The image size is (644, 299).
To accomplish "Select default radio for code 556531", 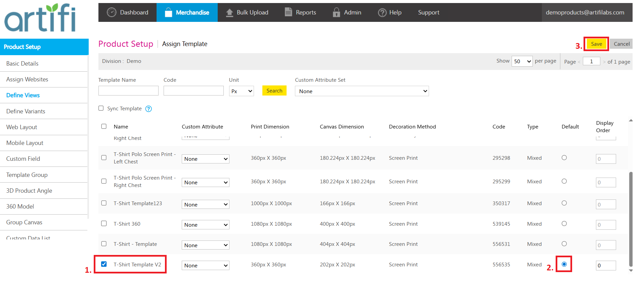I will 564,244.
